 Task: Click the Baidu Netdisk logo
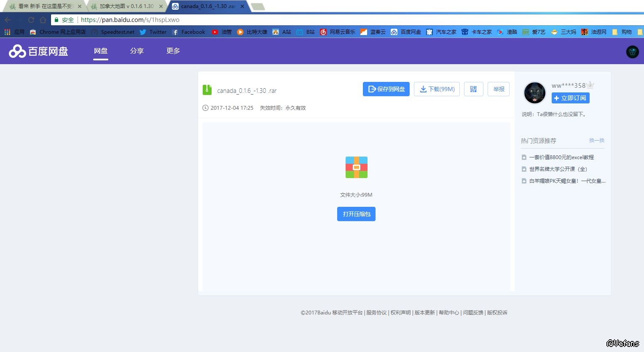(x=39, y=51)
